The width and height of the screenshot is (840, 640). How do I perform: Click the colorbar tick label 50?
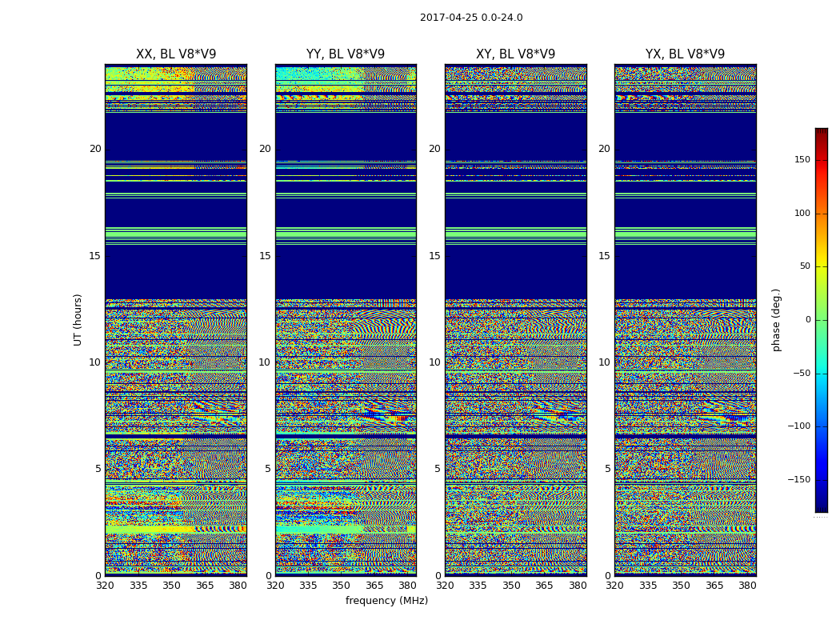coord(805,266)
